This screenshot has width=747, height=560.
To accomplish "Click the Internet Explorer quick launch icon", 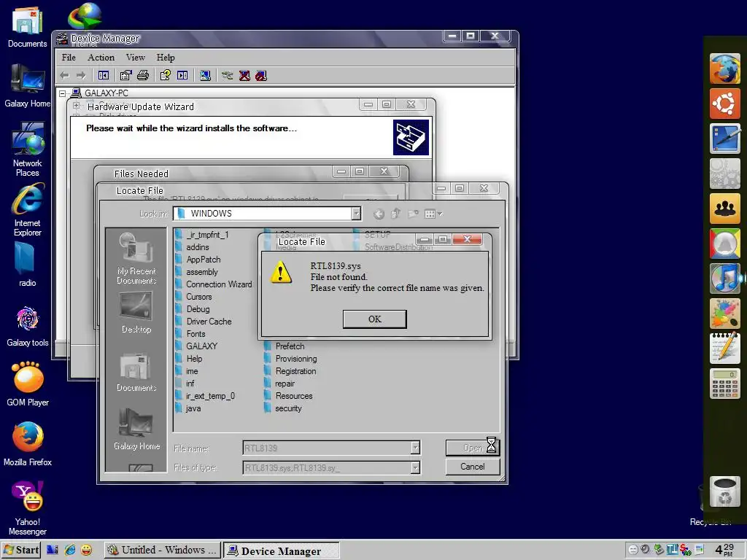I will pos(70,550).
